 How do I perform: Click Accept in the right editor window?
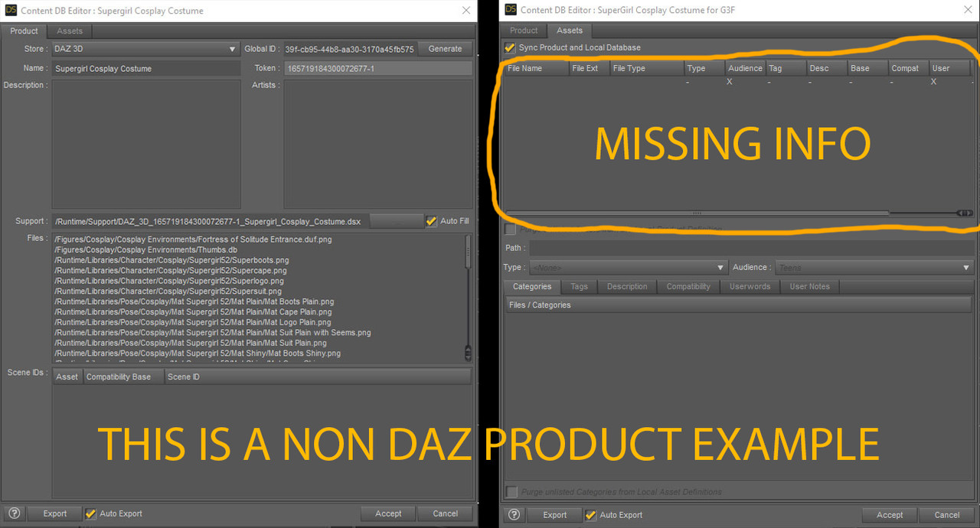click(890, 515)
